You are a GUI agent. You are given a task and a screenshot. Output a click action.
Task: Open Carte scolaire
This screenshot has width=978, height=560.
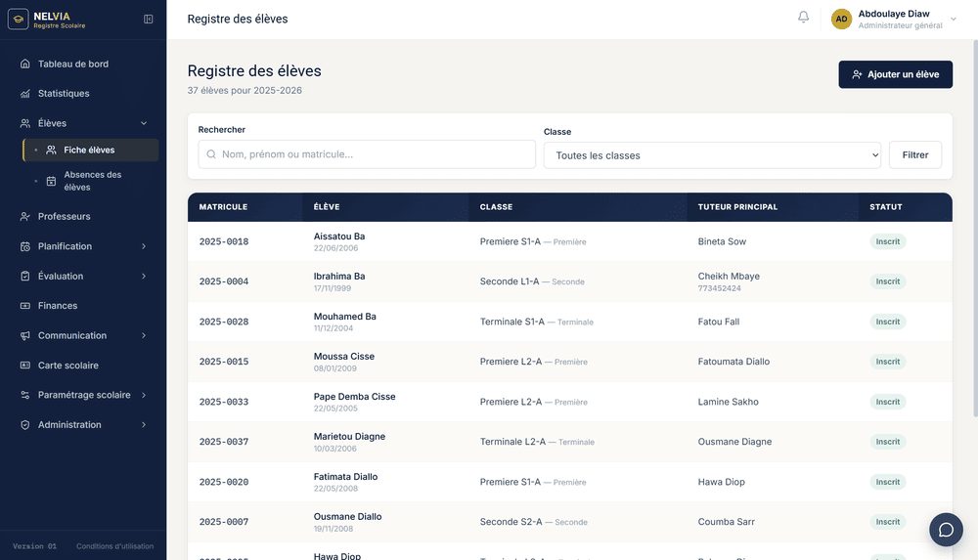[68, 366]
